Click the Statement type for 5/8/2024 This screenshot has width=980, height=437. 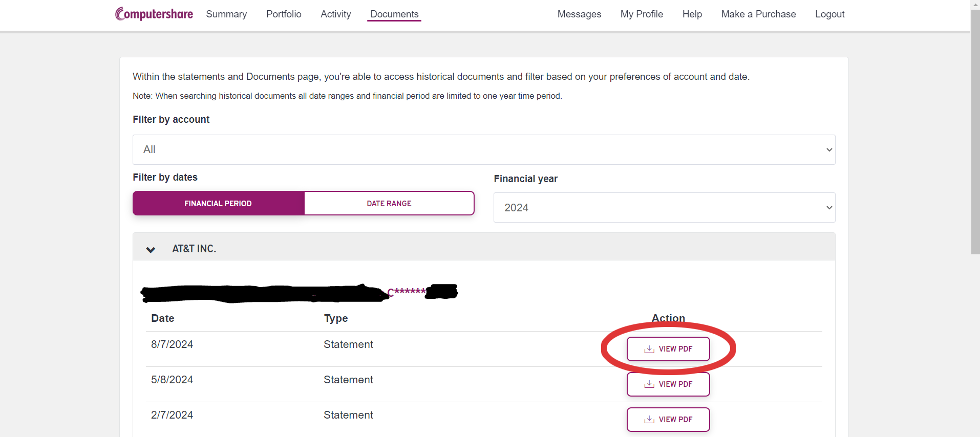pyautogui.click(x=348, y=380)
